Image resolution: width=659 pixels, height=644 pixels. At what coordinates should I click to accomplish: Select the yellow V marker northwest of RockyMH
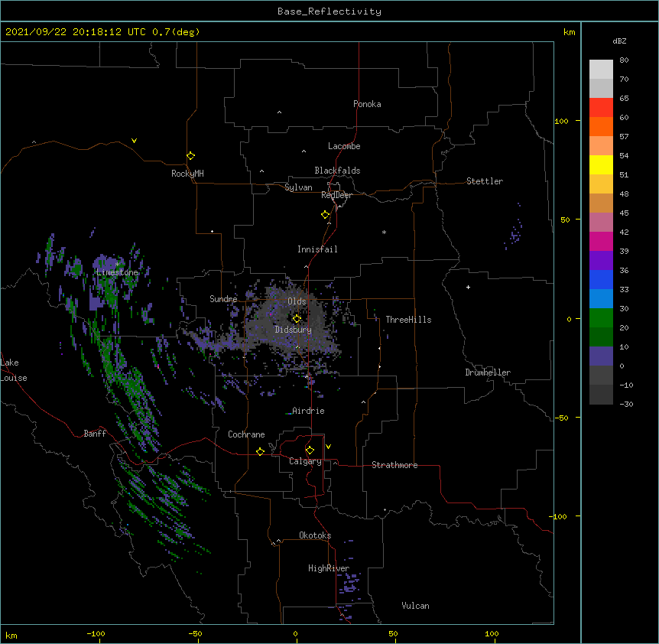(134, 141)
